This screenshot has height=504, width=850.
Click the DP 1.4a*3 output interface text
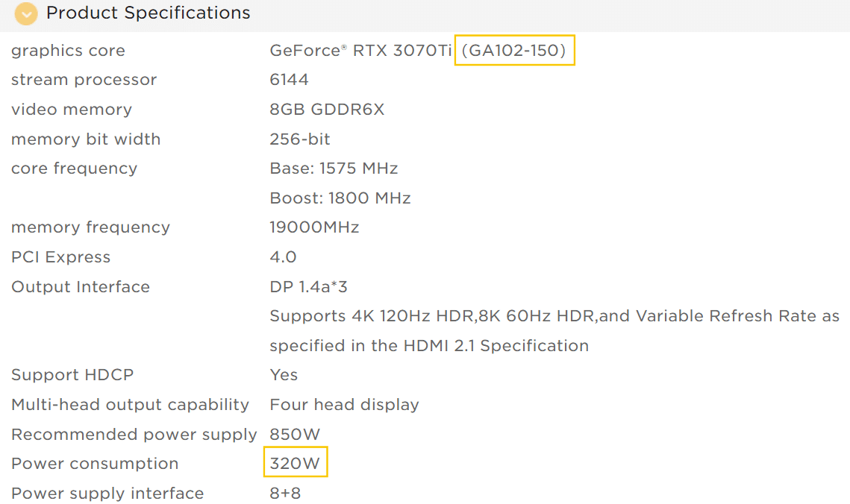click(308, 286)
